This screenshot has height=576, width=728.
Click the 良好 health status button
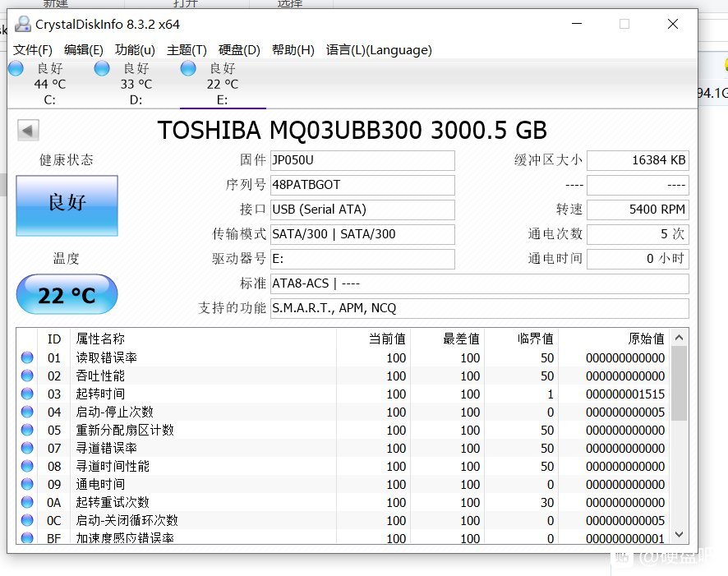[x=67, y=205]
